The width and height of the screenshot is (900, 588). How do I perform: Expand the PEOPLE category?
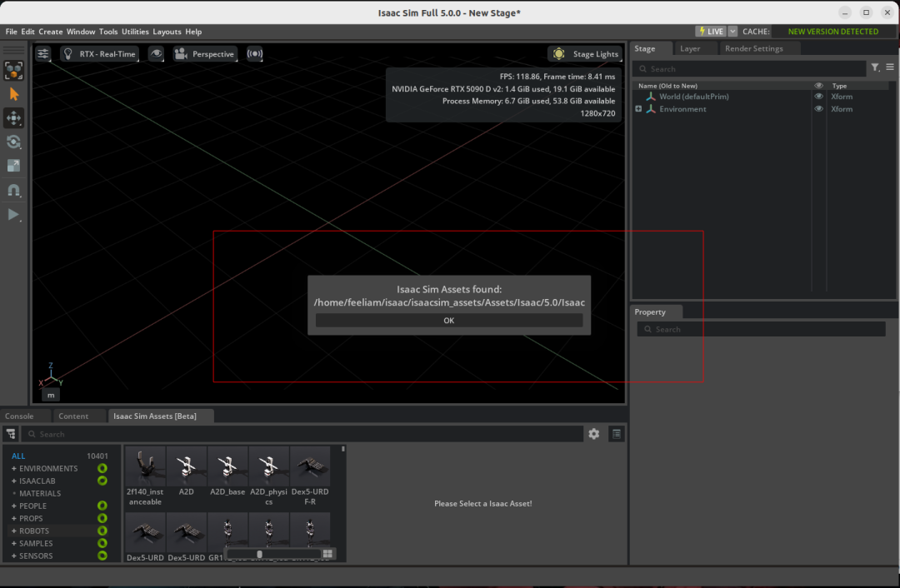(14, 506)
